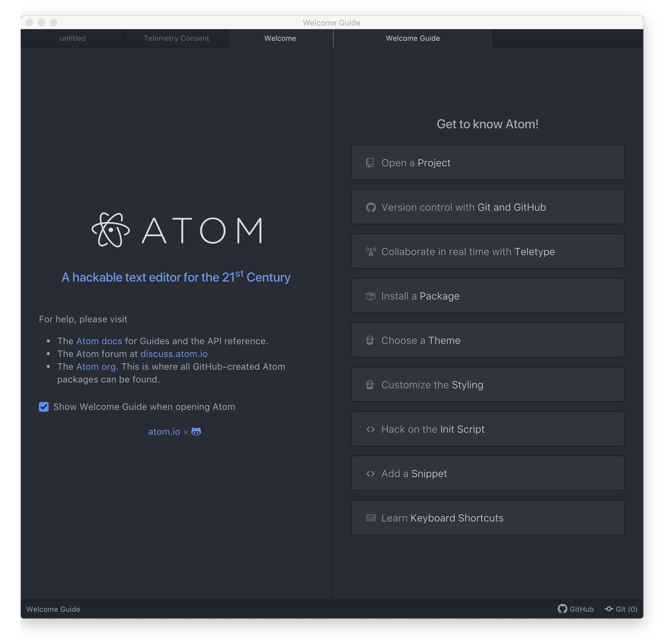Open the discuss.atom.io forum link
Image resolution: width=664 pixels, height=644 pixels.
tap(174, 354)
